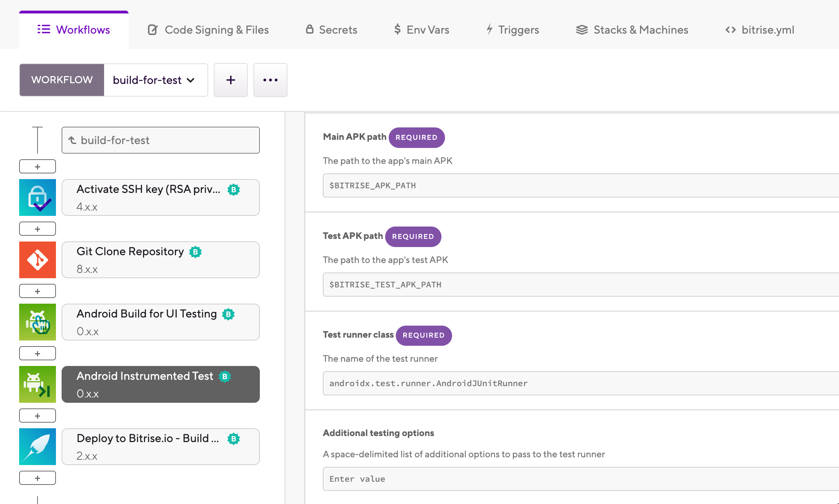This screenshot has height=504, width=839.
Task: Click the Android Instrumented Test step icon
Action: [37, 384]
